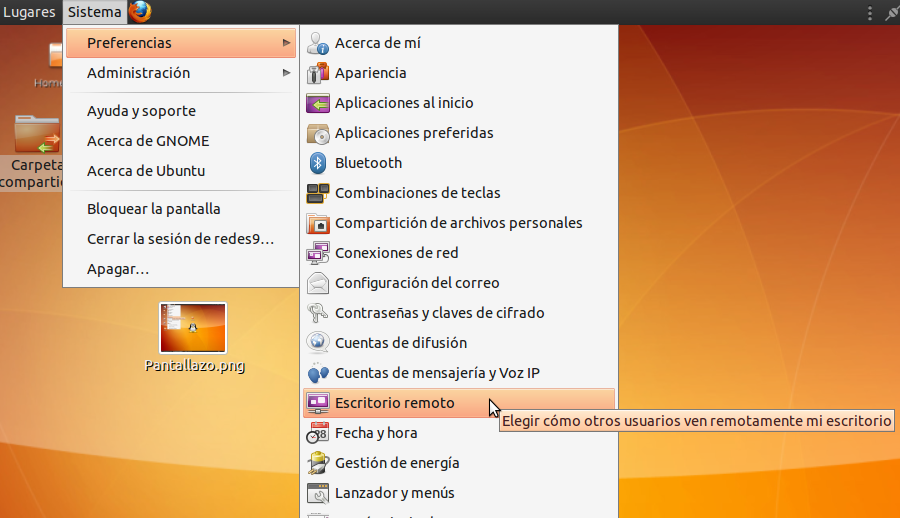Click the Combinaciones de teclas keyboard icon
The image size is (900, 518).
(317, 193)
